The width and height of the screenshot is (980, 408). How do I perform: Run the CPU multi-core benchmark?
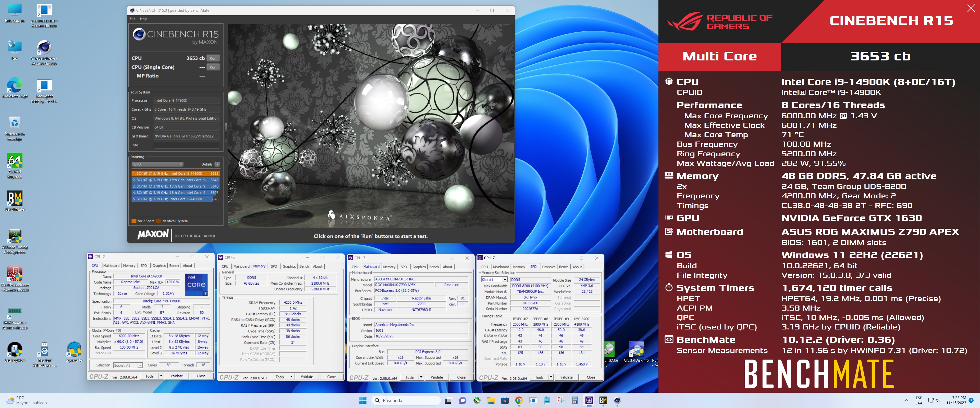(x=213, y=58)
